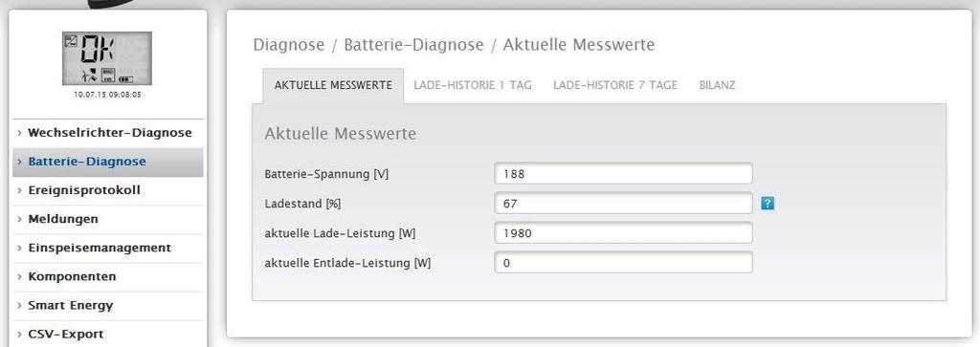Expand the Einspeisemanagement chevron
Image resolution: width=980 pixels, height=347 pixels.
coord(19,248)
